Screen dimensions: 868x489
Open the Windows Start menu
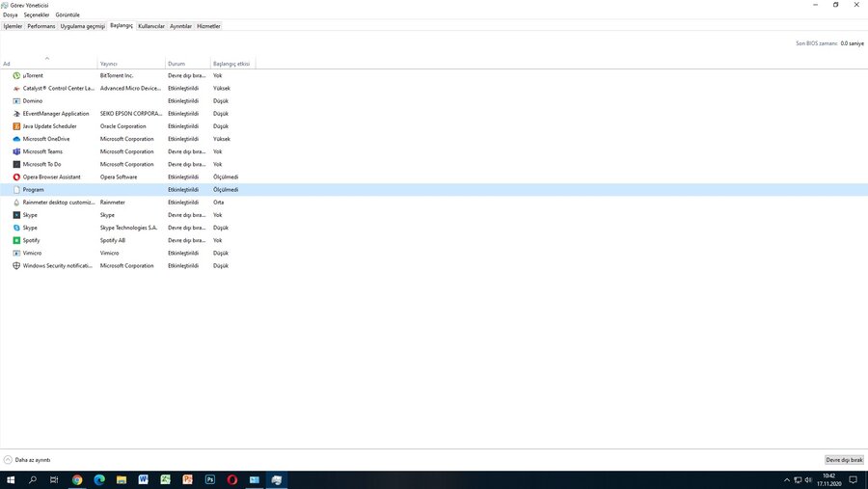pyautogui.click(x=11, y=479)
